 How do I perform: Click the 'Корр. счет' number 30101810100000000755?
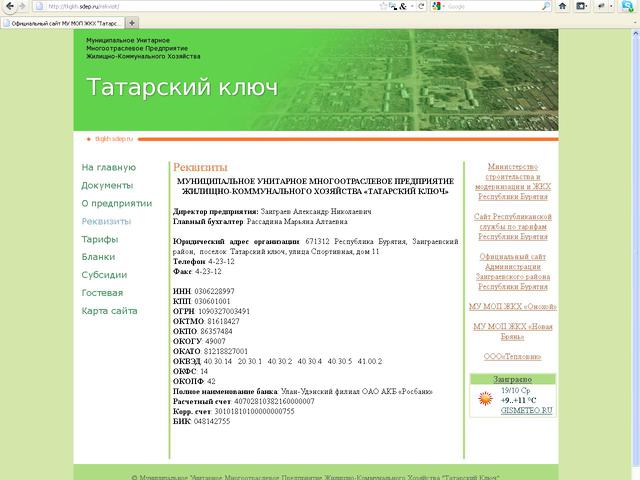click(x=254, y=411)
